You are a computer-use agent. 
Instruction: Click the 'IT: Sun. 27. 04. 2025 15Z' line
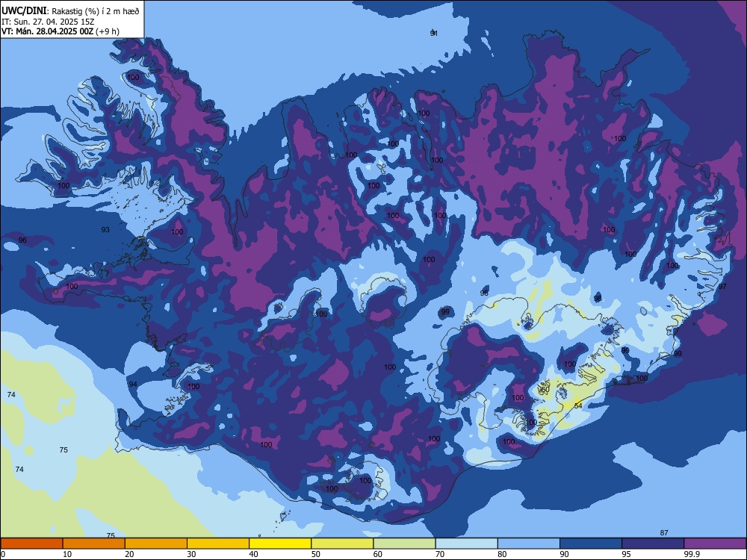tap(49, 22)
